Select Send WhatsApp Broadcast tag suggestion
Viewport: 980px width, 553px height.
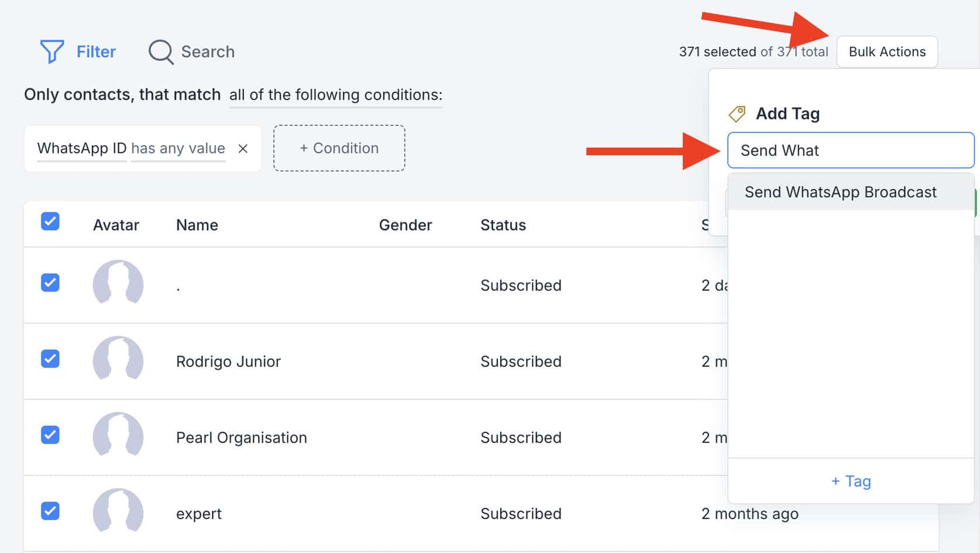click(840, 193)
